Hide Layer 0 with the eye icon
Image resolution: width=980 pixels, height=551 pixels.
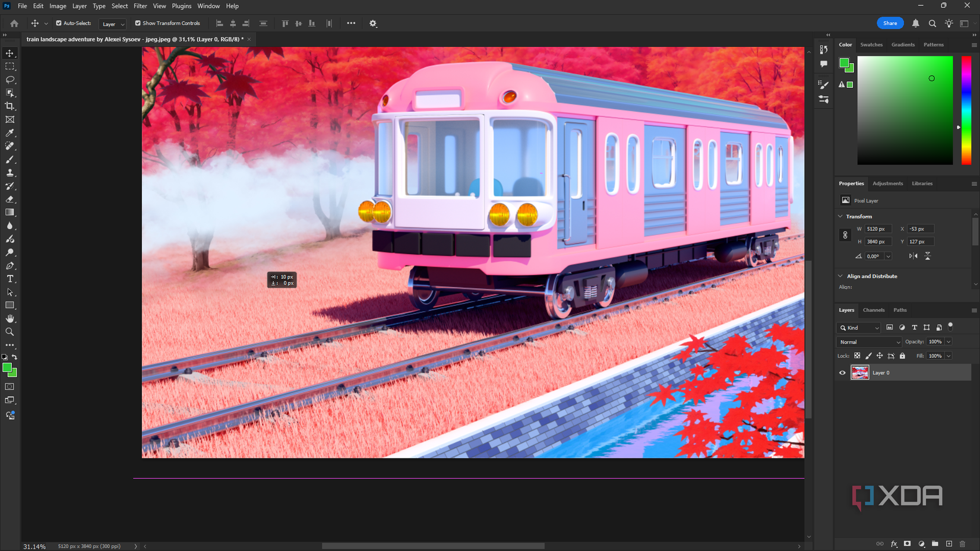(842, 373)
